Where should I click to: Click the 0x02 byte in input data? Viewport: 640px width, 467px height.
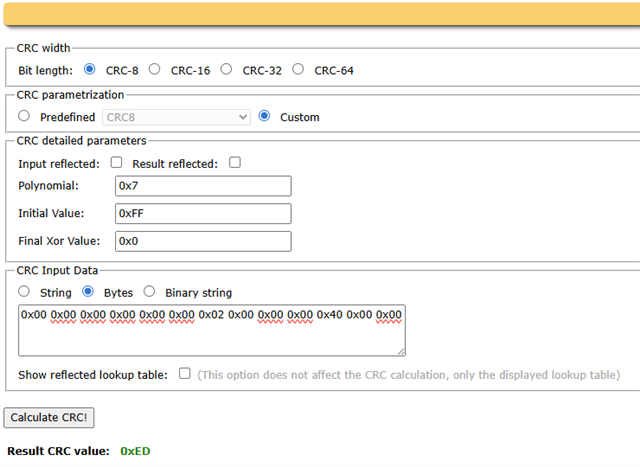pos(211,315)
